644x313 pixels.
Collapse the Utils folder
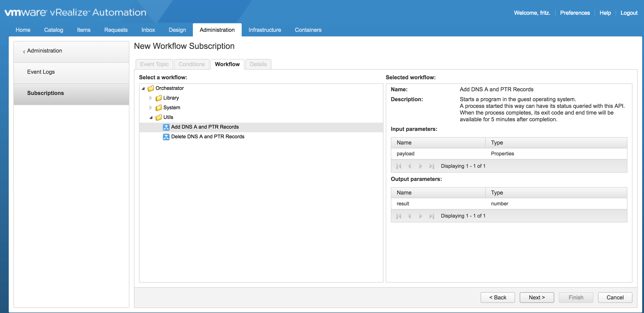coord(151,118)
